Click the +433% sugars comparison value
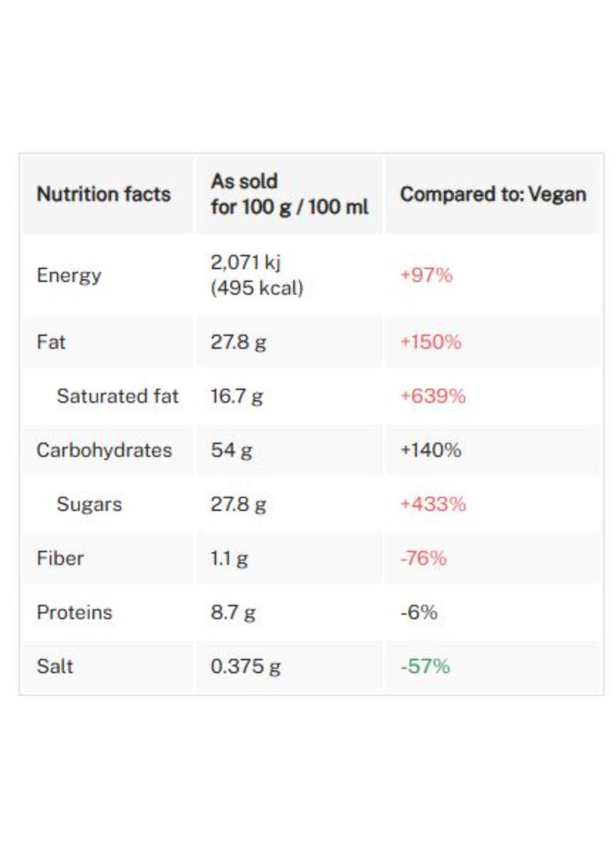 click(433, 504)
